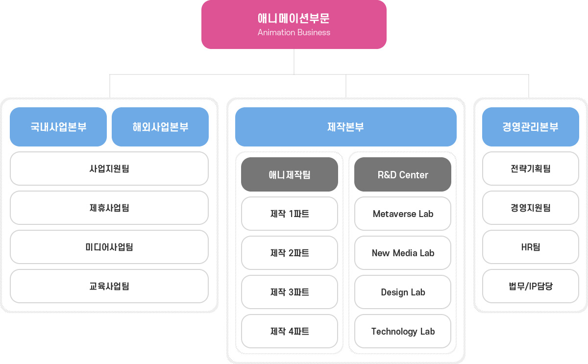Select the 전략기획팀 box
588x364 pixels.
tap(531, 169)
